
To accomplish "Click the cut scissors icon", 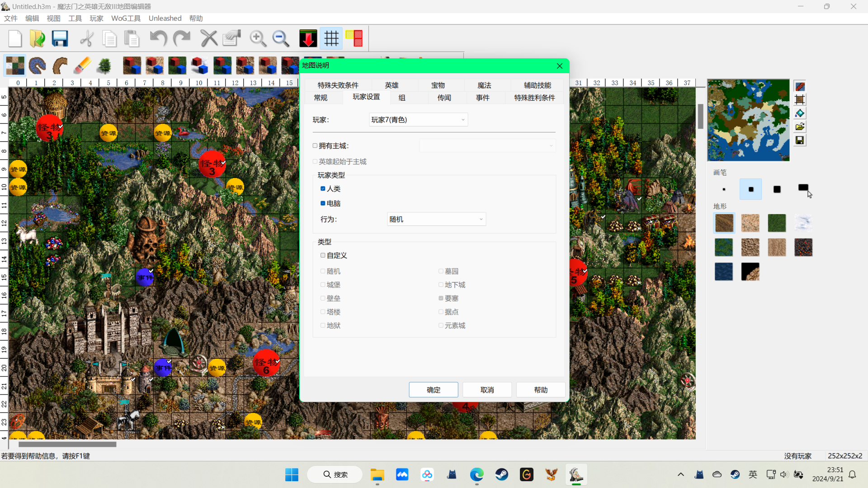I will point(86,38).
